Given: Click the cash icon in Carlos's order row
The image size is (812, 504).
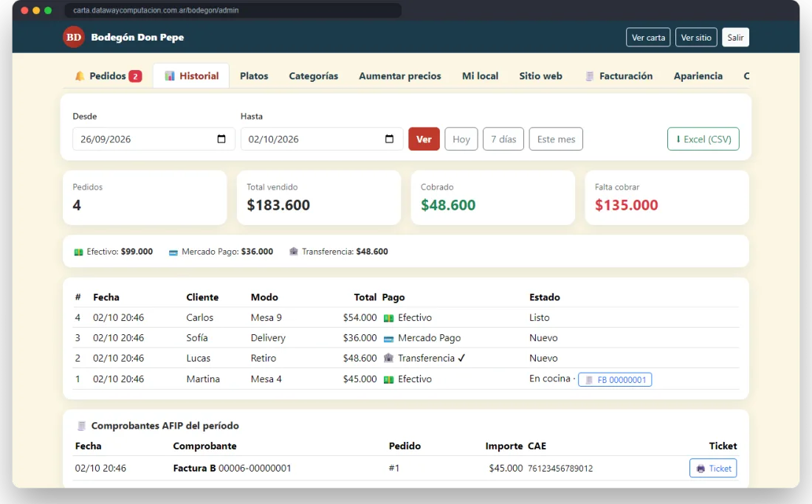Looking at the screenshot, I should 388,318.
